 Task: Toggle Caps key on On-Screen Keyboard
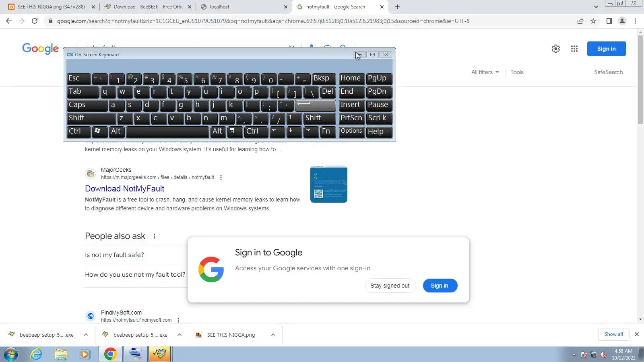(x=87, y=105)
